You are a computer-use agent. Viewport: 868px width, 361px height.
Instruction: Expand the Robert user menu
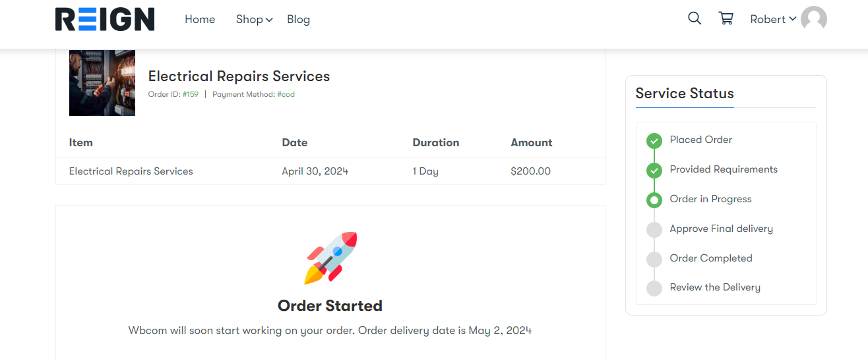[x=772, y=19]
